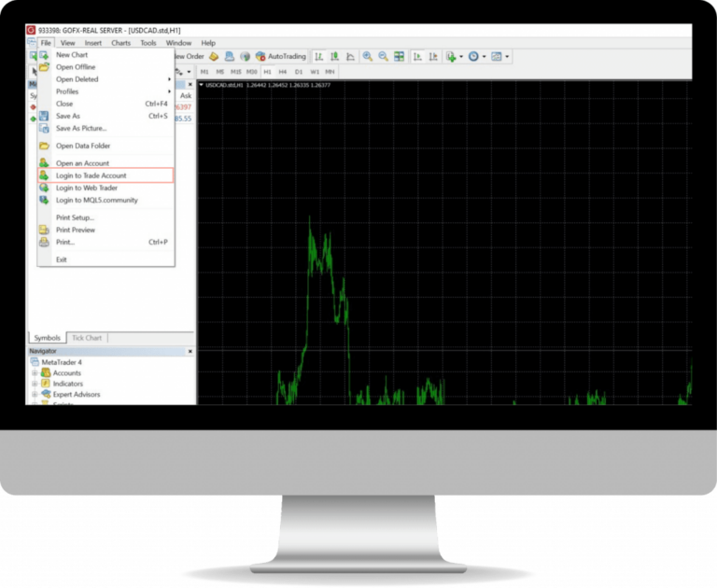Choose Print Setup in File menu

click(x=105, y=217)
